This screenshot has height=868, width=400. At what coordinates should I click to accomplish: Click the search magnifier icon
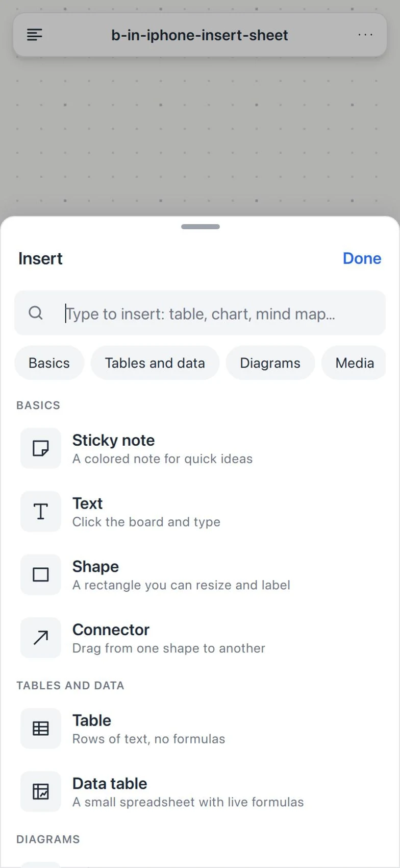click(x=36, y=313)
